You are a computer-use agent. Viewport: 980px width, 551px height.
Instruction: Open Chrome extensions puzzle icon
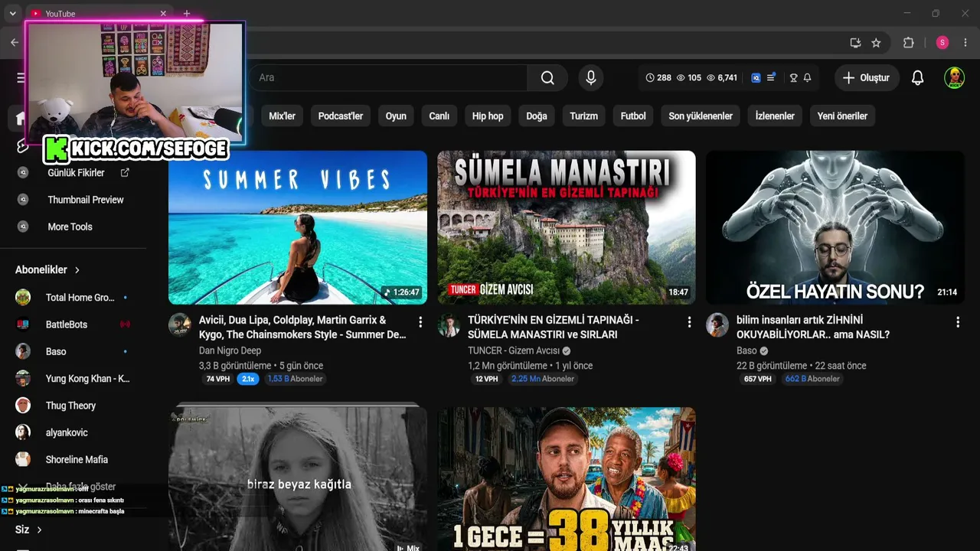tap(909, 43)
